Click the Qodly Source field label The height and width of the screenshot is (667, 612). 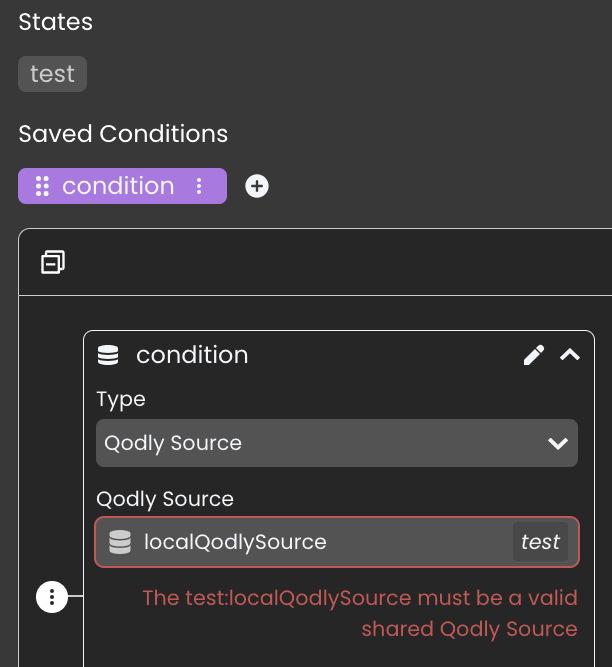[x=165, y=499]
